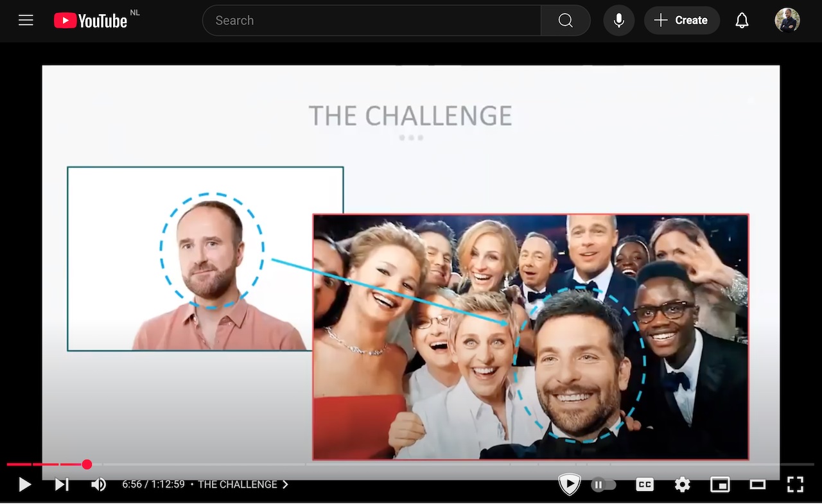
Task: Skip to the next video
Action: coord(62,484)
